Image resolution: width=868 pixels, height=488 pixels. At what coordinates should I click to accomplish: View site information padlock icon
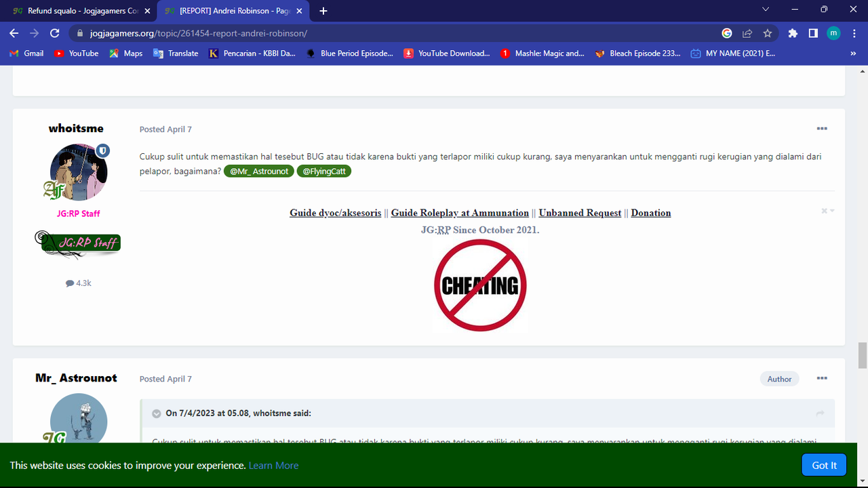click(x=80, y=33)
